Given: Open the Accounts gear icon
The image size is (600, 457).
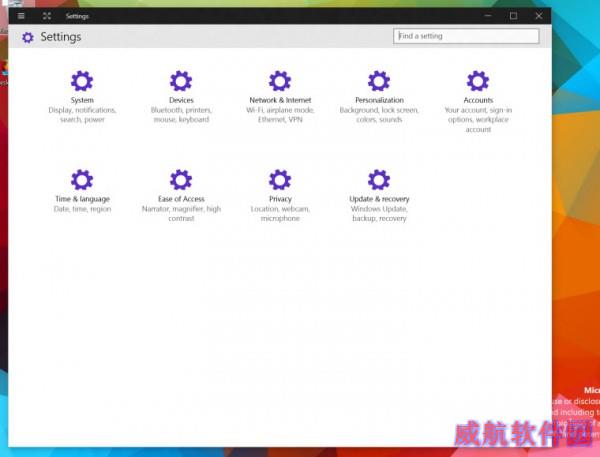Looking at the screenshot, I should pos(478,81).
